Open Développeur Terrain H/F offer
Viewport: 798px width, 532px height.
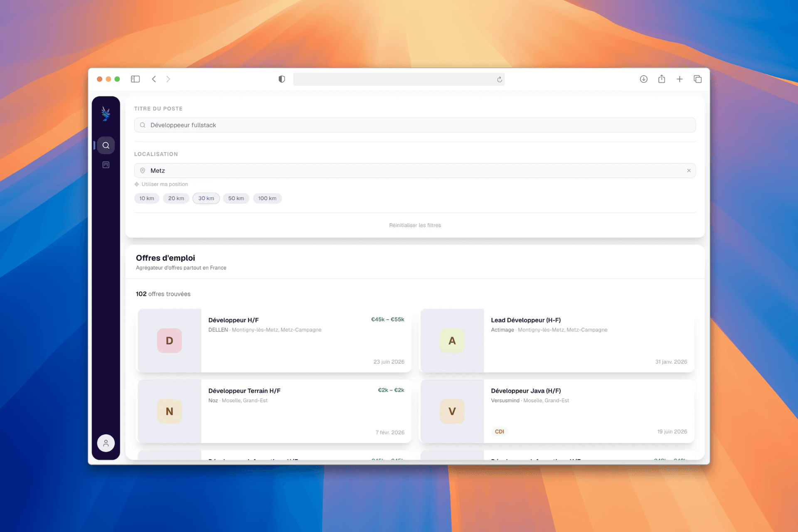point(274,411)
